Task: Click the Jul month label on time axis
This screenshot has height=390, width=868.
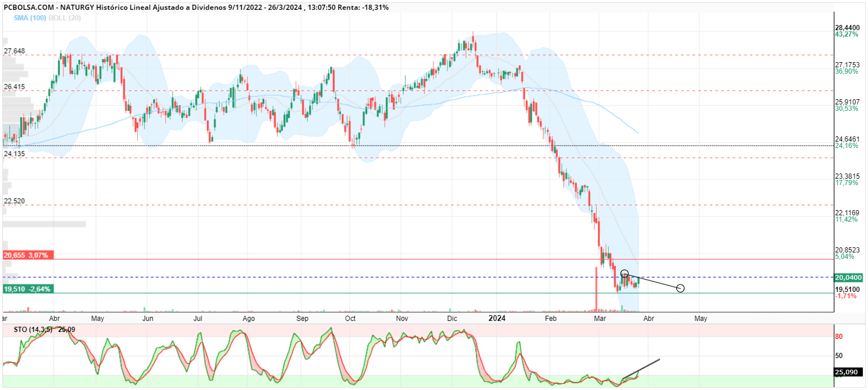Action: click(198, 319)
